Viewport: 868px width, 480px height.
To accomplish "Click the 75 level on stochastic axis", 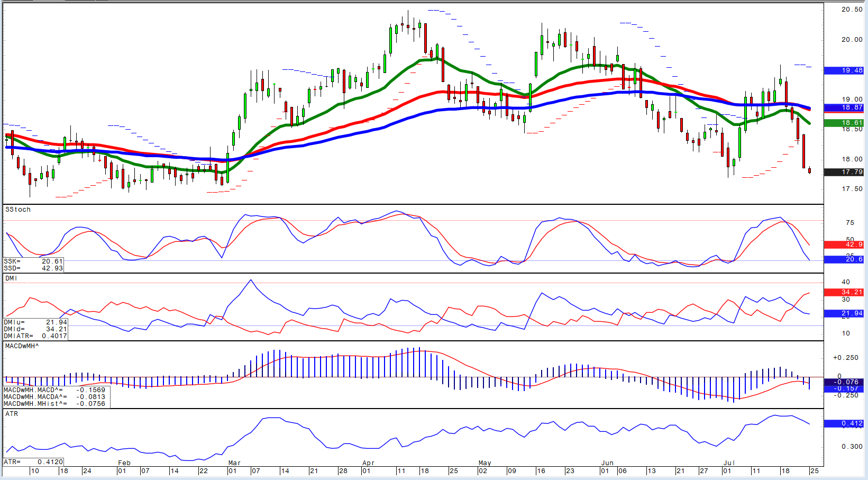I will pyautogui.click(x=850, y=223).
